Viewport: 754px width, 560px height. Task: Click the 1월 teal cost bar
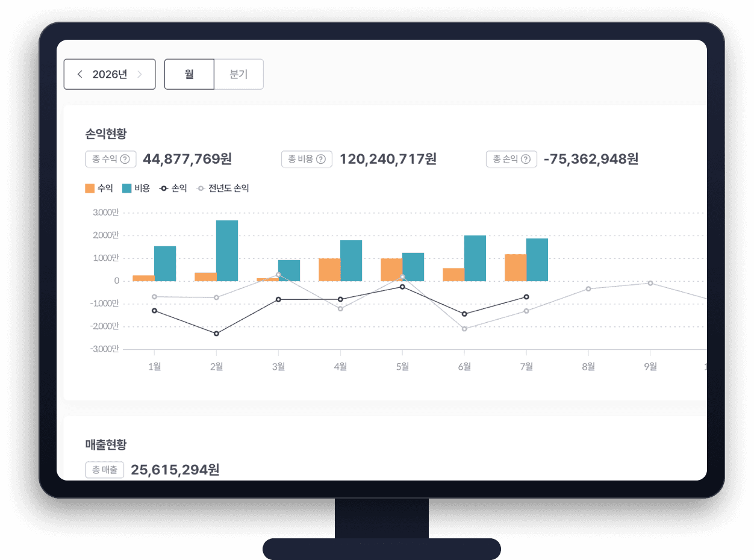click(x=165, y=264)
